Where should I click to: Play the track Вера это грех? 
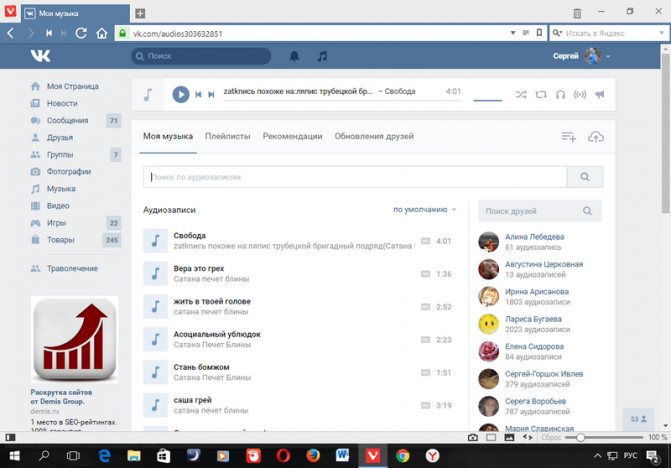tap(155, 274)
